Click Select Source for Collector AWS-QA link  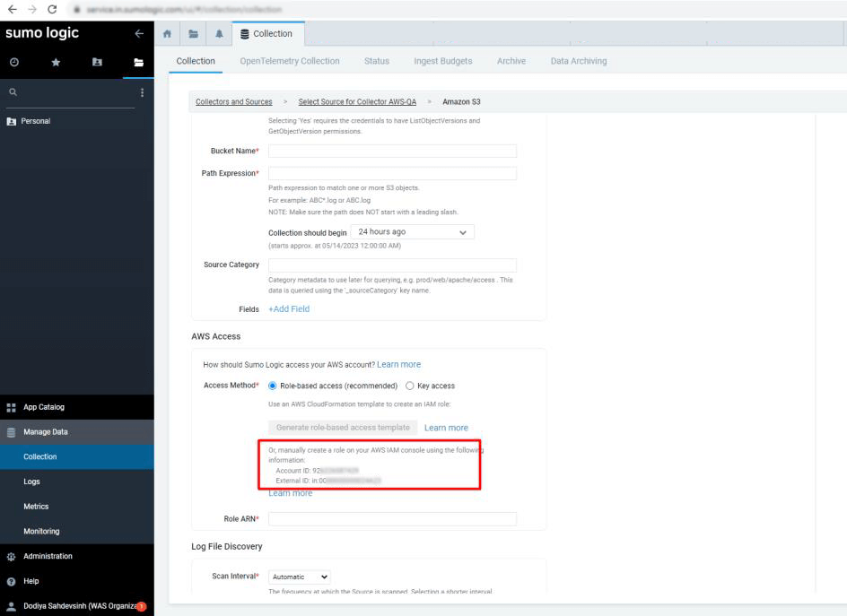tap(357, 101)
